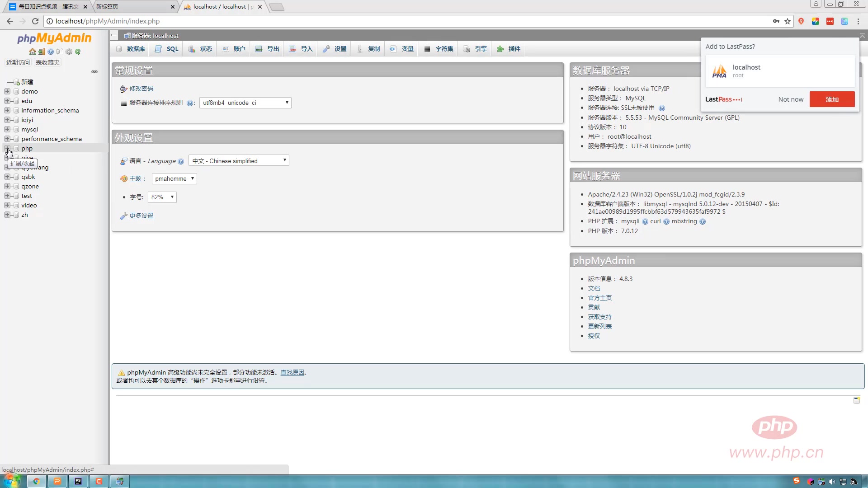Click the logout door icon in the sidebar
Image resolution: width=868 pixels, height=488 pixels.
(42, 52)
